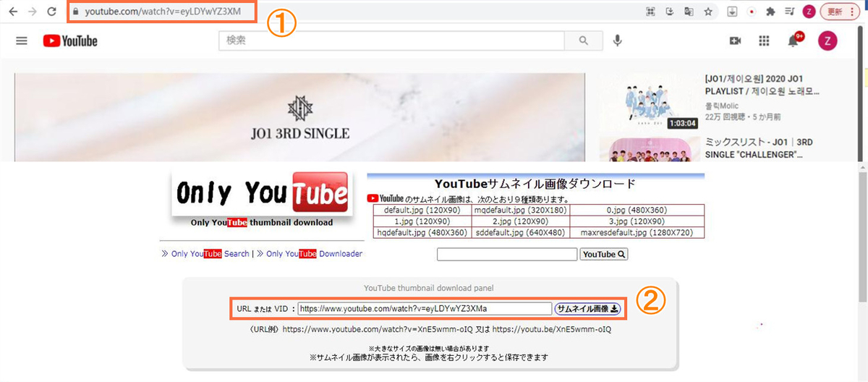Click table cell default.jpg (120X90)

[422, 210]
